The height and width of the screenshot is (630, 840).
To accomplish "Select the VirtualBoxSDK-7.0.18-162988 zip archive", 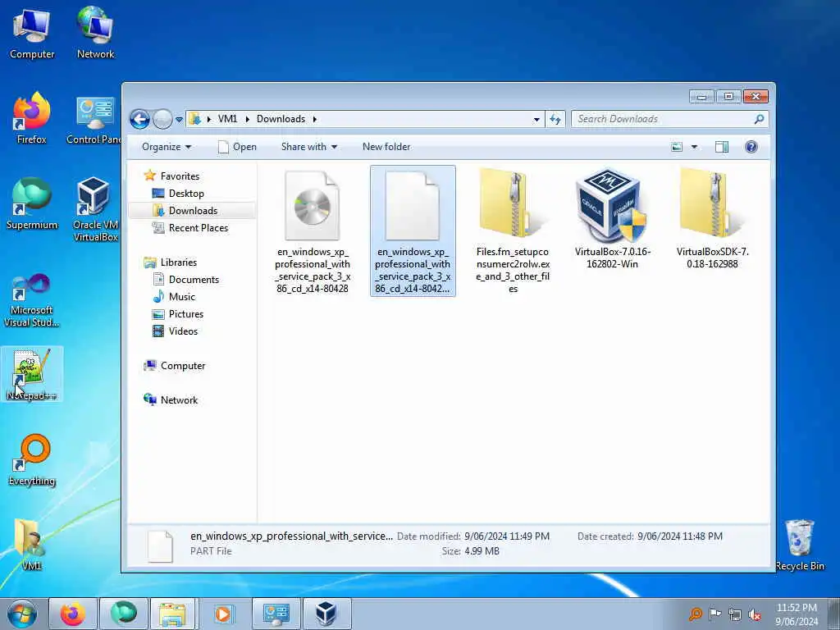I will click(x=713, y=220).
